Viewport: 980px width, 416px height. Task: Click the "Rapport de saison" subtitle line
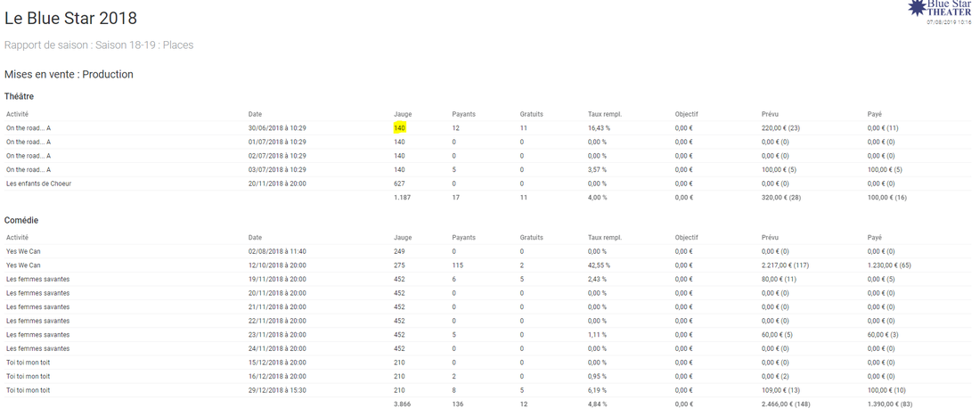point(99,45)
